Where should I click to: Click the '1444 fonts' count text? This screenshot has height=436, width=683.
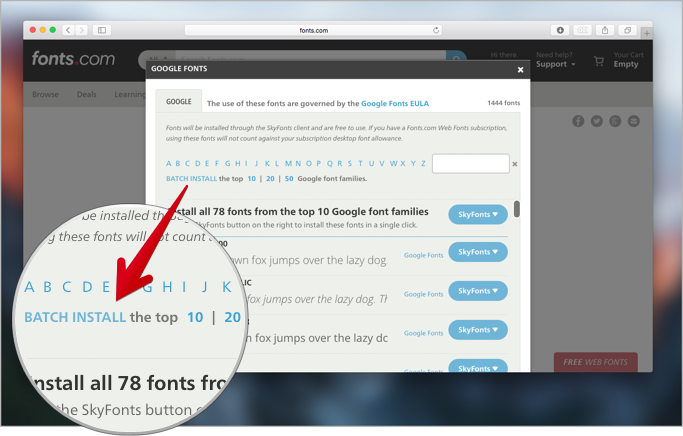(504, 103)
